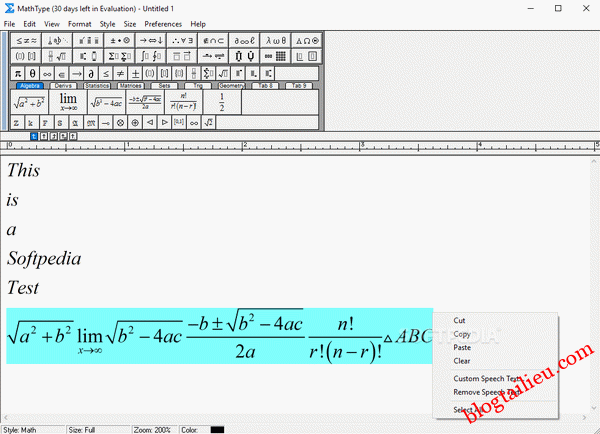Open the logical symbols palette (∴ ∀ ∃)
This screenshot has width=600, height=434.
(182, 40)
